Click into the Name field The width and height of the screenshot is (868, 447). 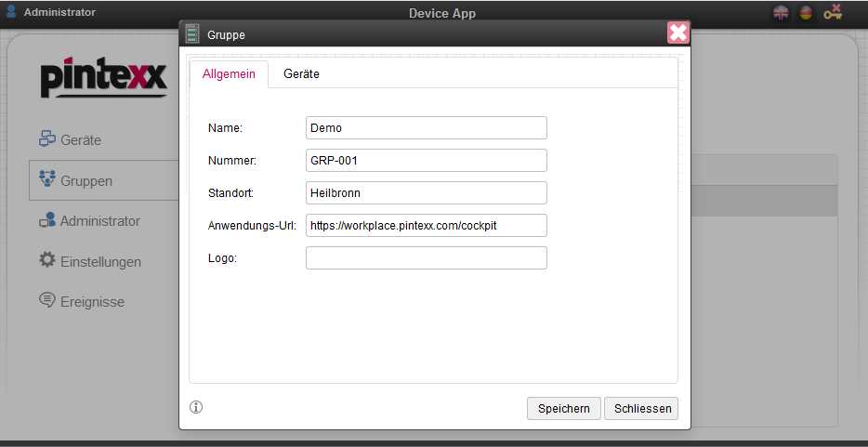426,127
